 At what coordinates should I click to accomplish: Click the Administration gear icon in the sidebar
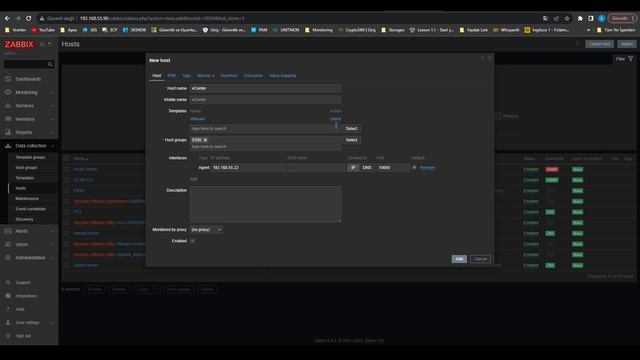coord(8,258)
